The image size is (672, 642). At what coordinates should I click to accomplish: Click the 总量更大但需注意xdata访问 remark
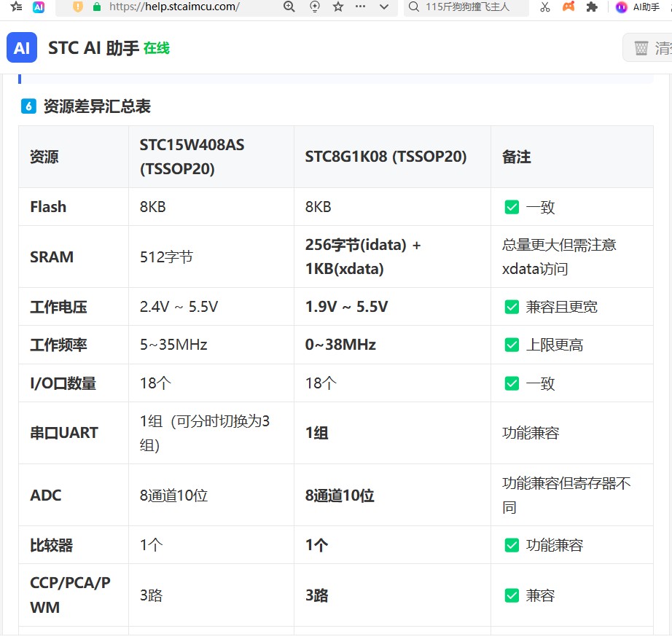pos(559,257)
